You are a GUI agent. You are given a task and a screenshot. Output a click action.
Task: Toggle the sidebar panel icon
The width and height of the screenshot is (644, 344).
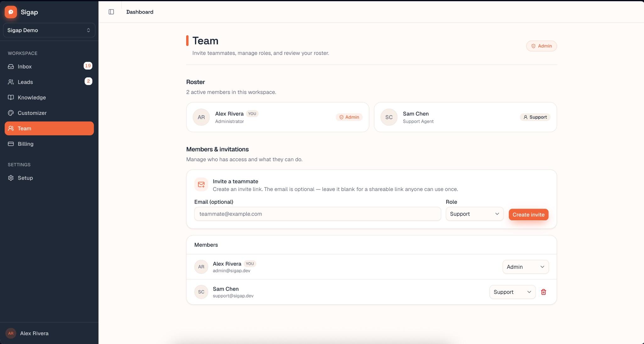click(111, 12)
